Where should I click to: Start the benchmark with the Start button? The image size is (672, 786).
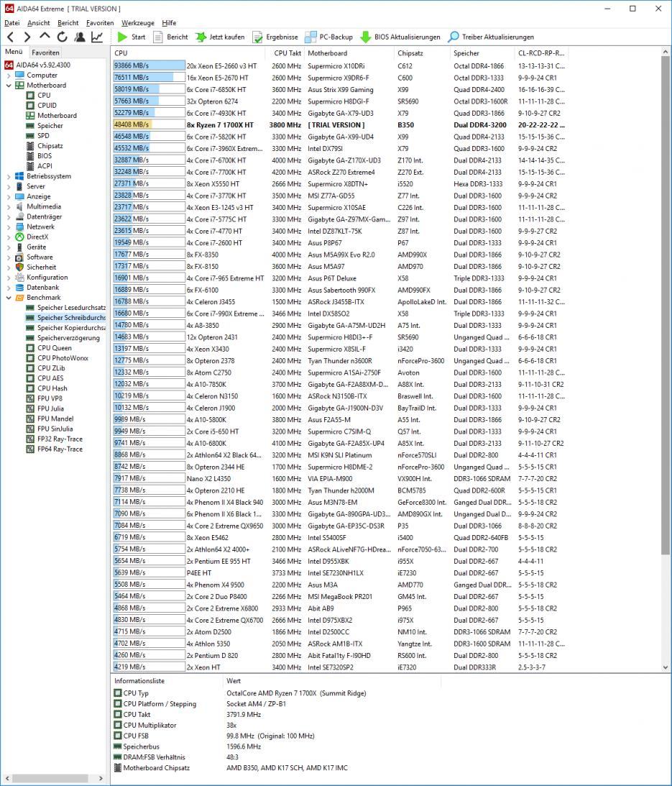pyautogui.click(x=131, y=37)
